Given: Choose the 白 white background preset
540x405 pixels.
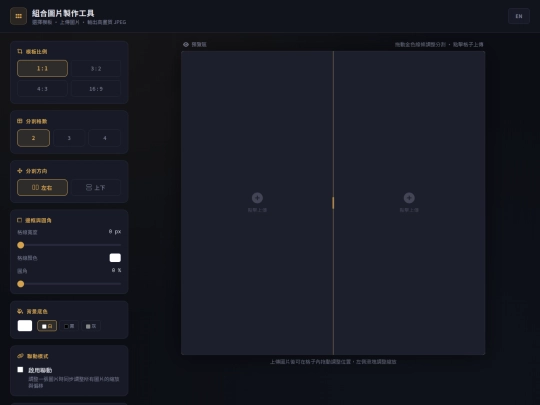Looking at the screenshot, I should tap(47, 326).
